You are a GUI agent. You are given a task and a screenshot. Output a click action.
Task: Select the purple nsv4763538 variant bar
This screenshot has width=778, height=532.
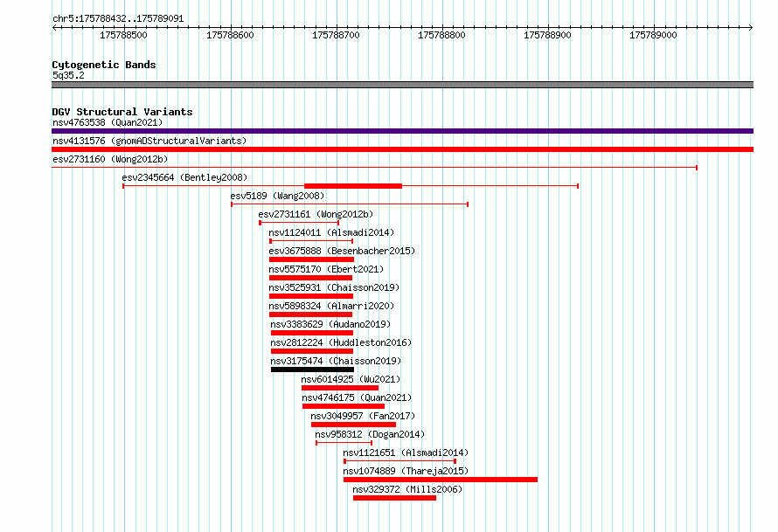[x=402, y=131]
